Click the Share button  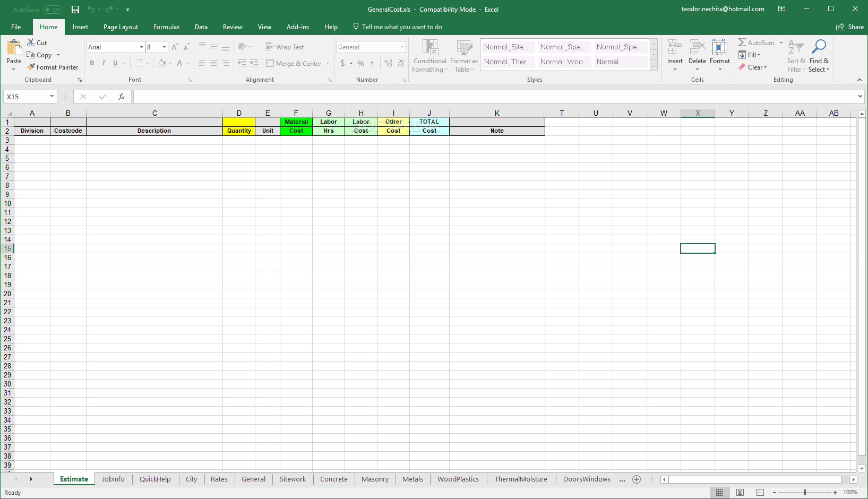(x=850, y=27)
